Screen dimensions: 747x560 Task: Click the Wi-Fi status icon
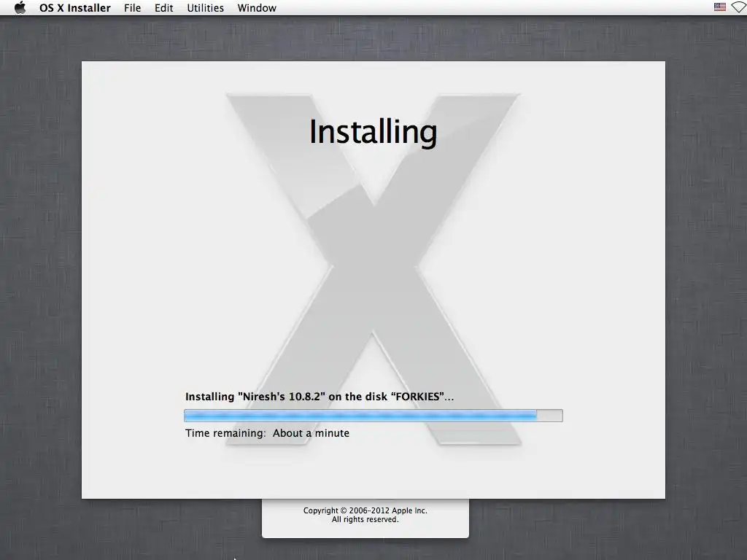(x=740, y=7)
